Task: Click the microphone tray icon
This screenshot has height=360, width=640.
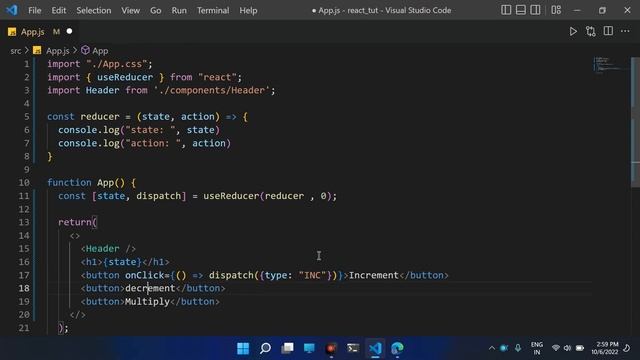Action: coord(518,348)
